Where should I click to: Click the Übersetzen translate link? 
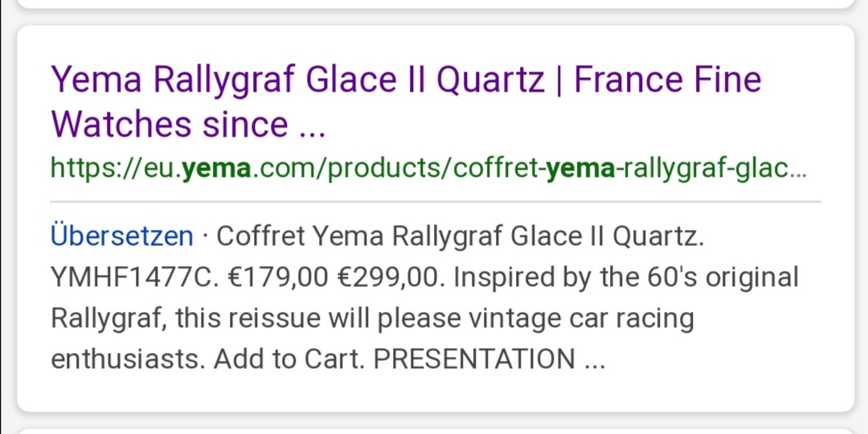pos(122,236)
